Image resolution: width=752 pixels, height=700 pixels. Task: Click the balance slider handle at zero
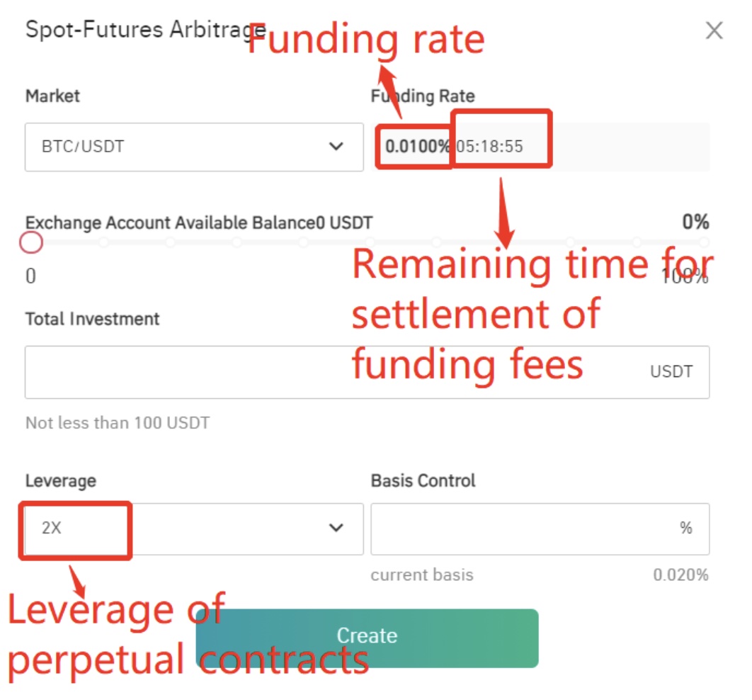pyautogui.click(x=31, y=243)
